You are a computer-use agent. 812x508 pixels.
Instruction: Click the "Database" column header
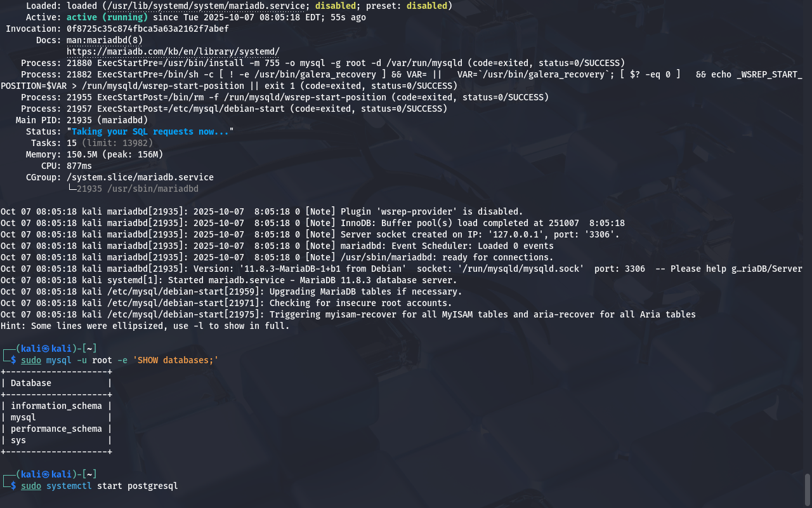point(31,383)
